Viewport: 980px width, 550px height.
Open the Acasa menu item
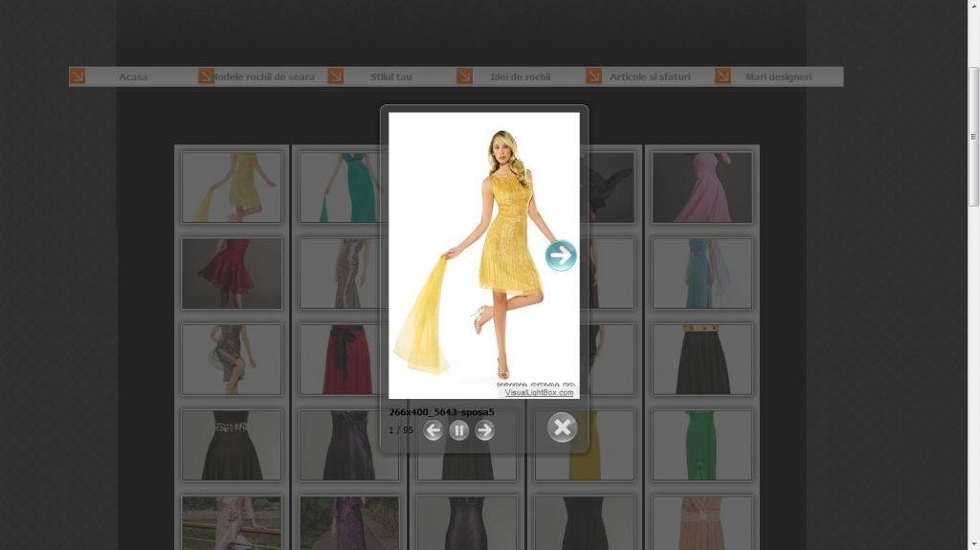pyautogui.click(x=133, y=77)
